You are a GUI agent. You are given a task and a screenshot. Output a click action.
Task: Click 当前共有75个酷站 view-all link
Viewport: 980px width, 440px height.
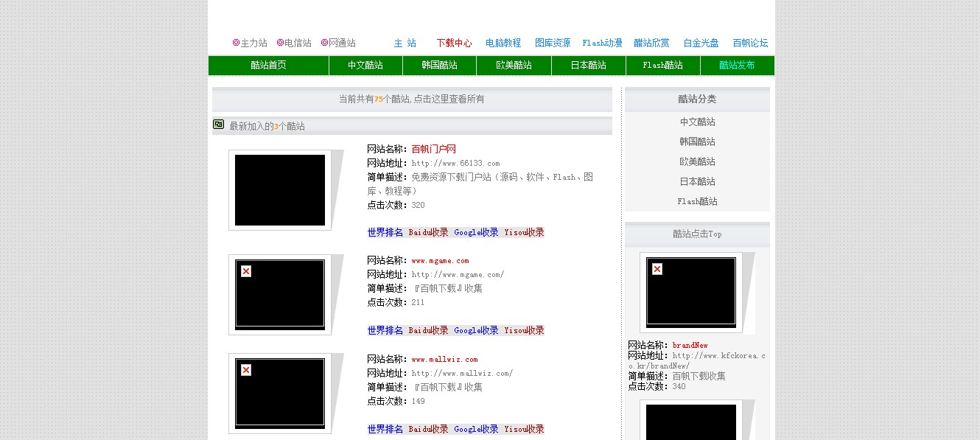click(x=411, y=99)
